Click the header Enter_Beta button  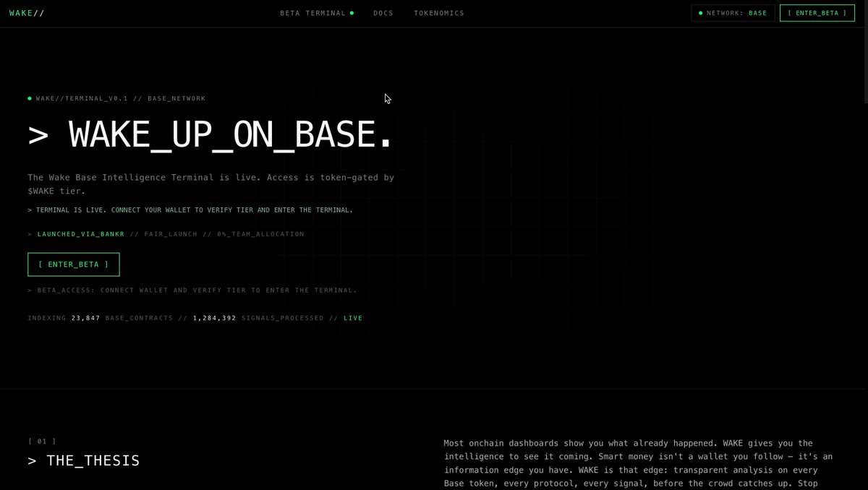817,13
